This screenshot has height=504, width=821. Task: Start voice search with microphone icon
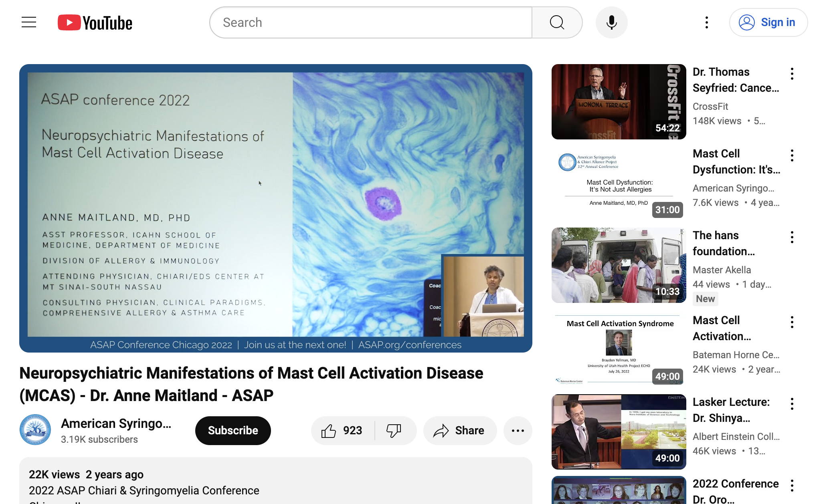tap(611, 22)
